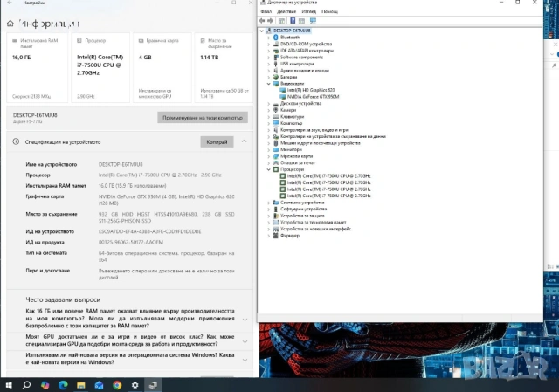The width and height of the screenshot is (559, 392).
Task: Expand Дискови устройства category
Action: pos(269,103)
